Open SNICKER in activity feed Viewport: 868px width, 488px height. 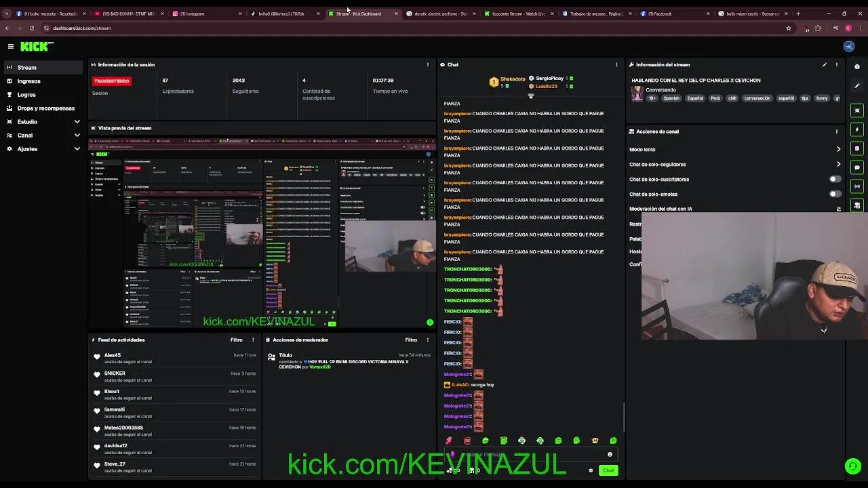tap(115, 373)
